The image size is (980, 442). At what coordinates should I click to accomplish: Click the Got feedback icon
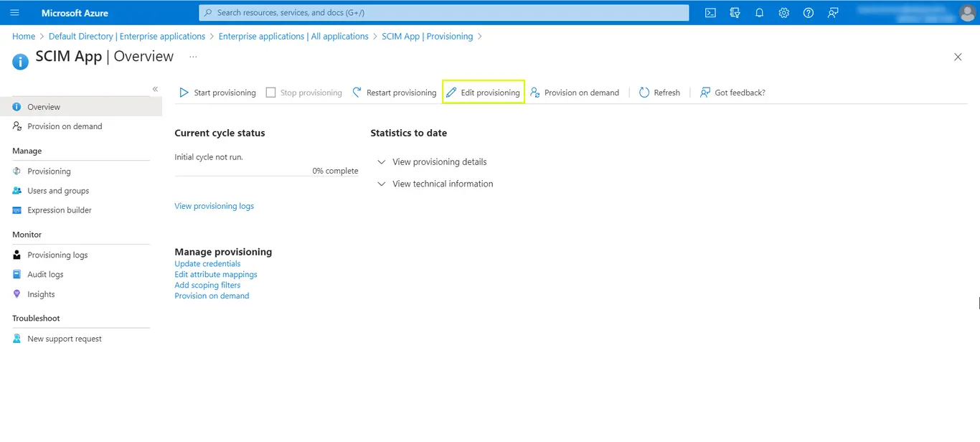tap(705, 93)
